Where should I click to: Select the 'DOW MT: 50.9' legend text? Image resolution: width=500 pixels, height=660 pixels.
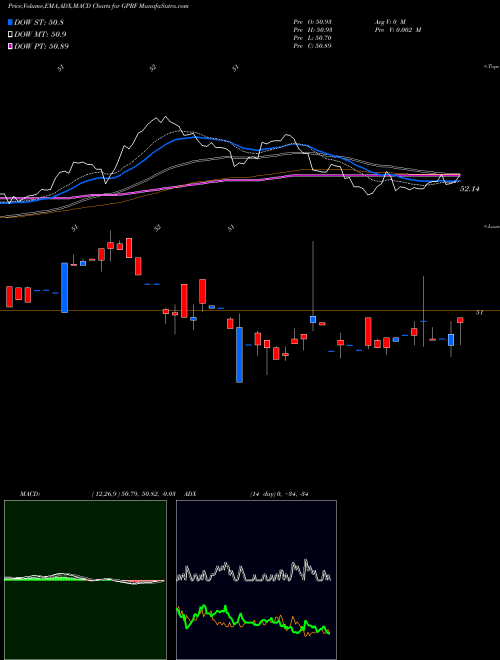click(40, 34)
